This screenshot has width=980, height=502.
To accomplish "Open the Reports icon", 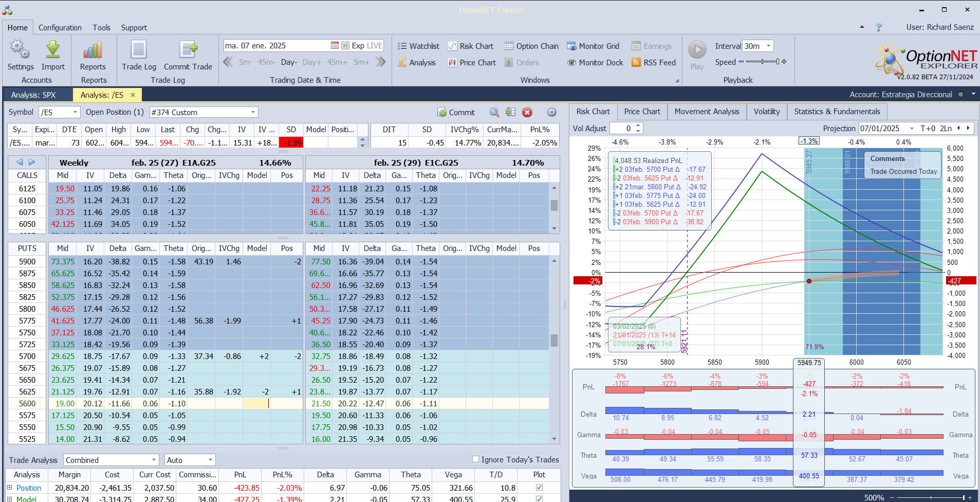I will (93, 56).
